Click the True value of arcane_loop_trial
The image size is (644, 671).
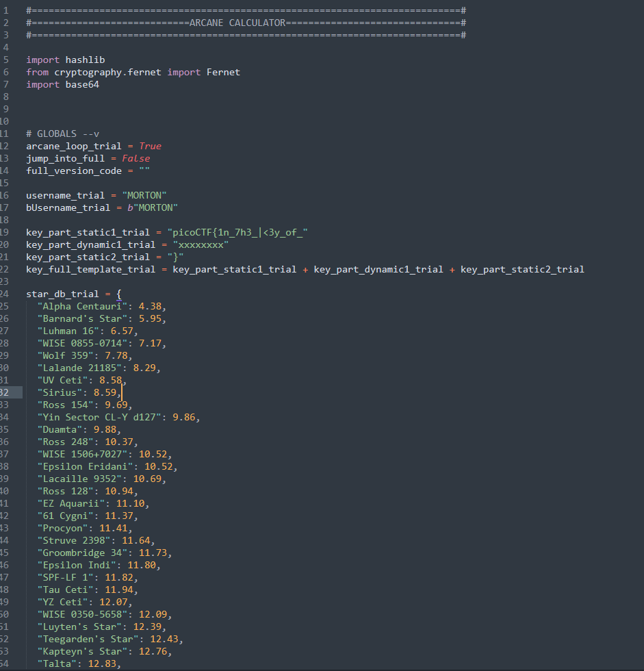click(x=150, y=145)
